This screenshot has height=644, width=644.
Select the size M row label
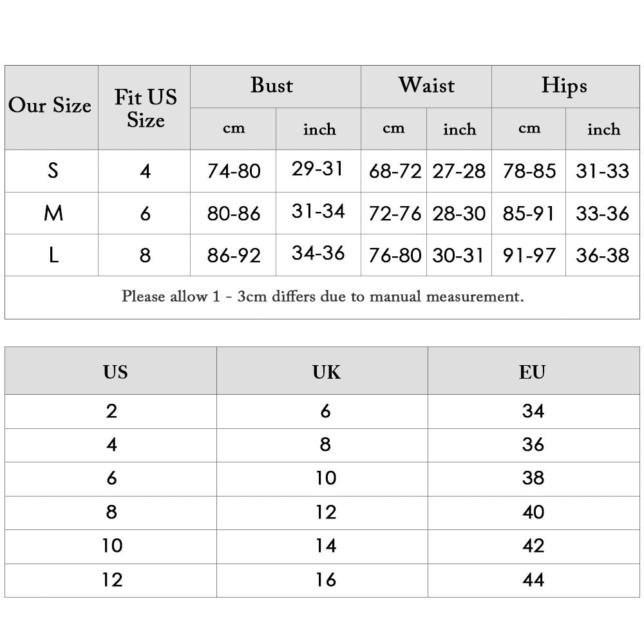point(52,213)
